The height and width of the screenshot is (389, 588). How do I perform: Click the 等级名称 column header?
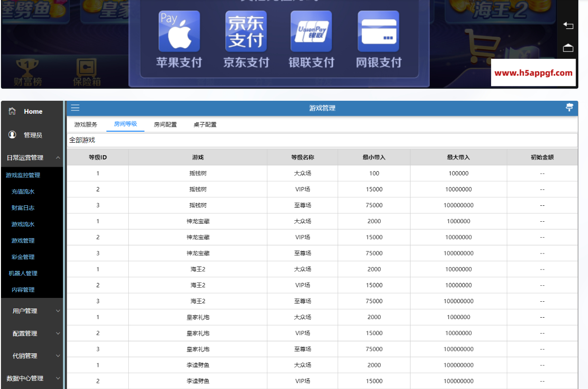click(302, 157)
